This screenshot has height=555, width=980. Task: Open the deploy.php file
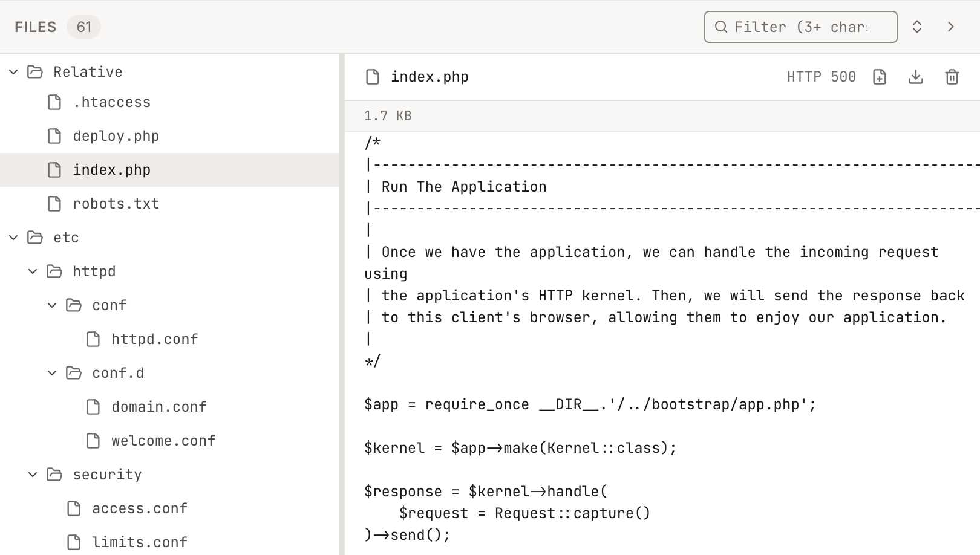point(169,136)
